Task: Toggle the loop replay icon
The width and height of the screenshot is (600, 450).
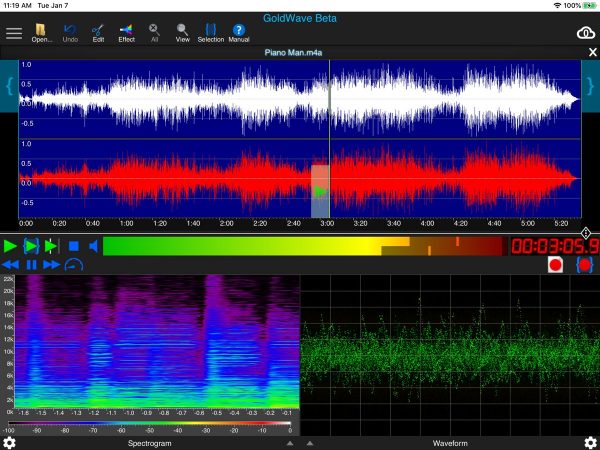Action: [x=74, y=265]
